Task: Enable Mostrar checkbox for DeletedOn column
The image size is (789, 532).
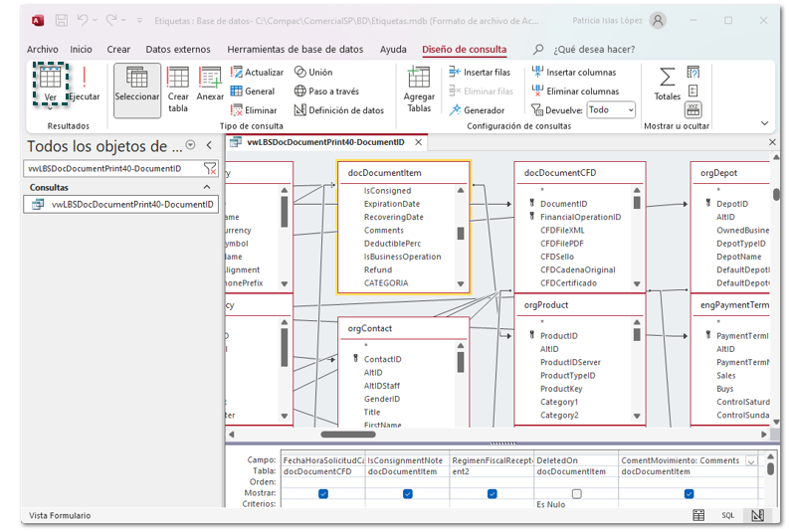Action: [x=576, y=493]
